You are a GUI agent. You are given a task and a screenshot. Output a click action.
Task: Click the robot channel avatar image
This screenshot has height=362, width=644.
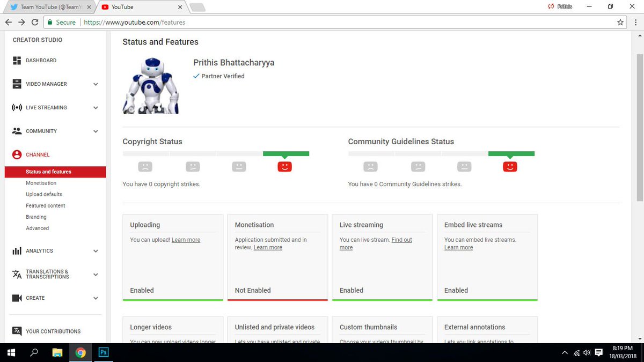(x=150, y=85)
